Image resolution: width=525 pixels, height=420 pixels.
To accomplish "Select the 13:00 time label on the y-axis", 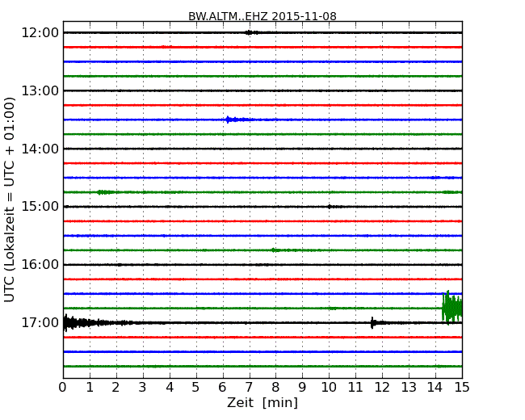I will (x=40, y=90).
